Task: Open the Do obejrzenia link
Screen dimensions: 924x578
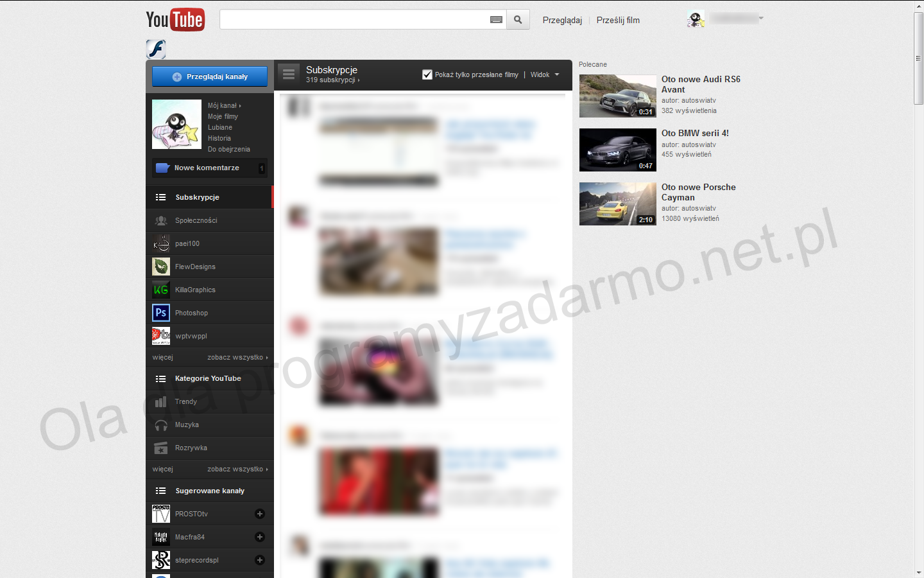Action: tap(229, 149)
